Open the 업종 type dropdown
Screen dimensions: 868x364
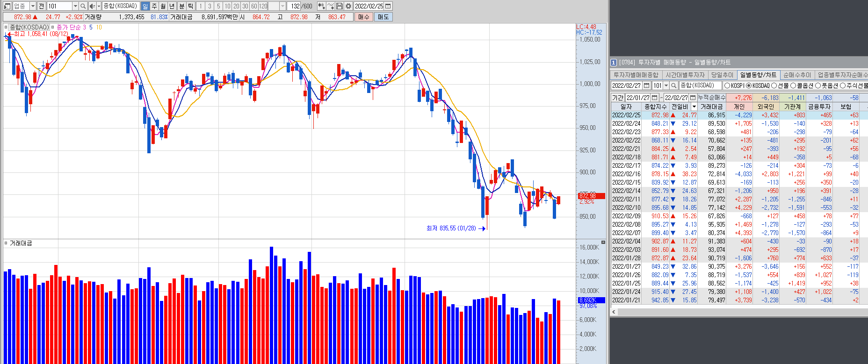(x=33, y=6)
